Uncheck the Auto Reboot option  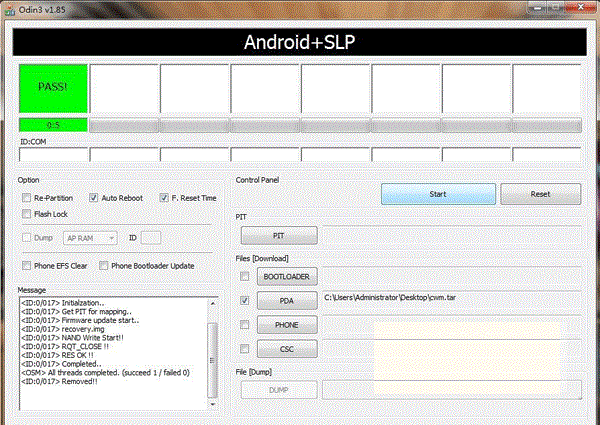point(94,198)
